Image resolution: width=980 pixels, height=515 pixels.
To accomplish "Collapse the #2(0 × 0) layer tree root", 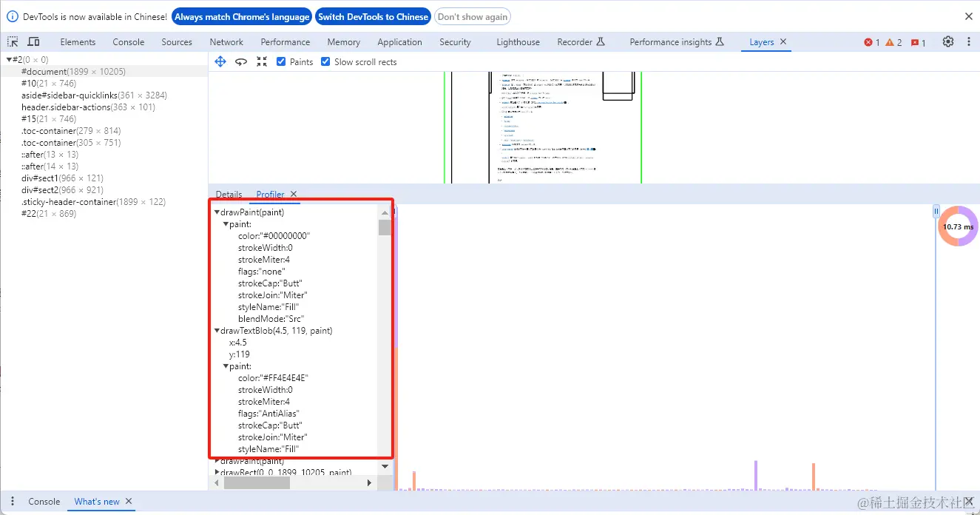I will [9, 60].
